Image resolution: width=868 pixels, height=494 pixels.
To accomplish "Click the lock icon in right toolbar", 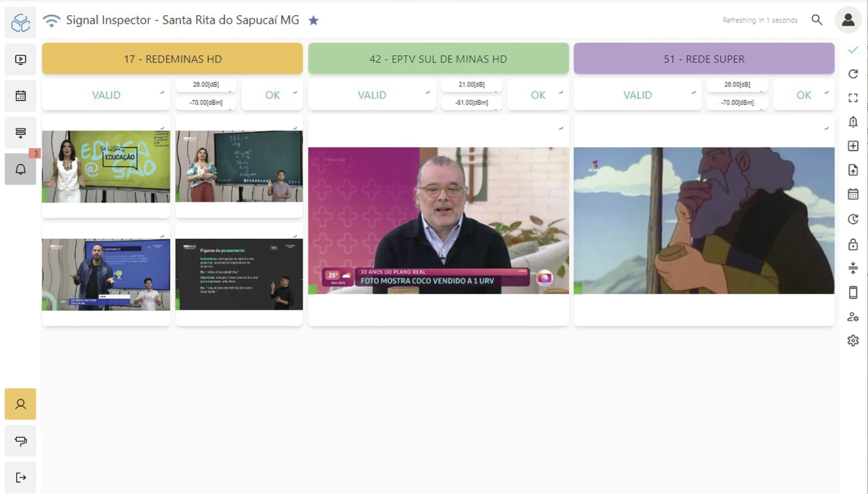I will (x=853, y=244).
